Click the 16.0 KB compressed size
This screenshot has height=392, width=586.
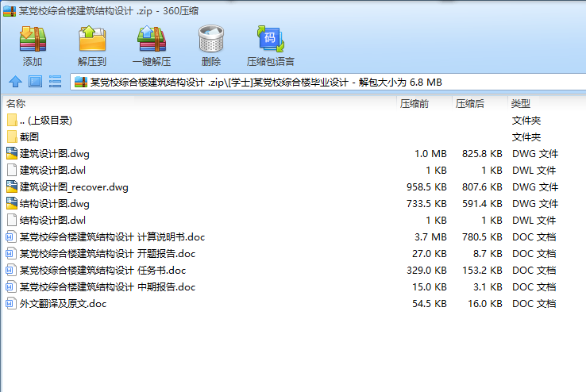click(x=485, y=303)
